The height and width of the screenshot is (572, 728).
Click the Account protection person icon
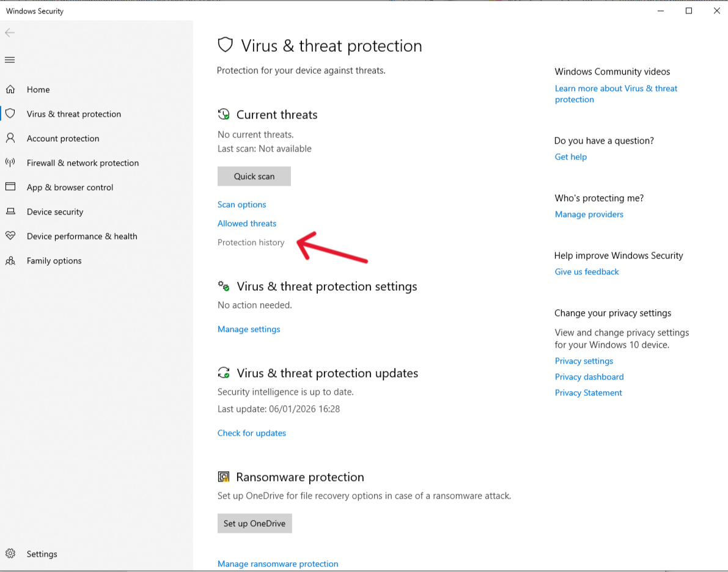click(x=11, y=138)
